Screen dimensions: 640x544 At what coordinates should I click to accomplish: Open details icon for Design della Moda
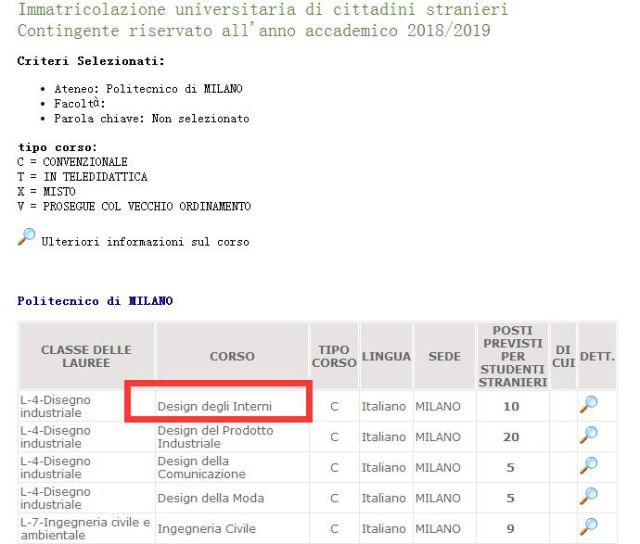(589, 496)
